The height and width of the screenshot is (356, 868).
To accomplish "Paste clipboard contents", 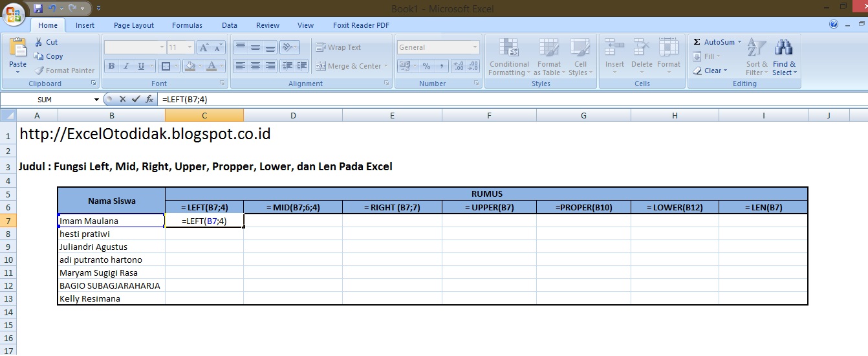I will coord(18,54).
